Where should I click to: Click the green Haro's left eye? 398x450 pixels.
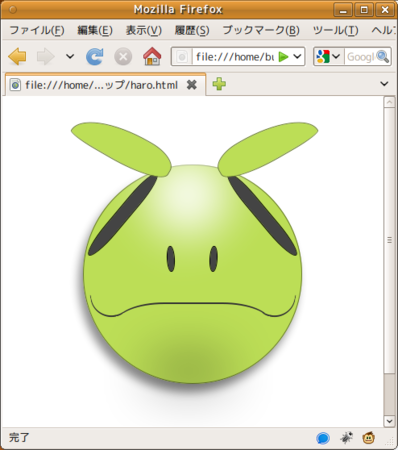[171, 259]
